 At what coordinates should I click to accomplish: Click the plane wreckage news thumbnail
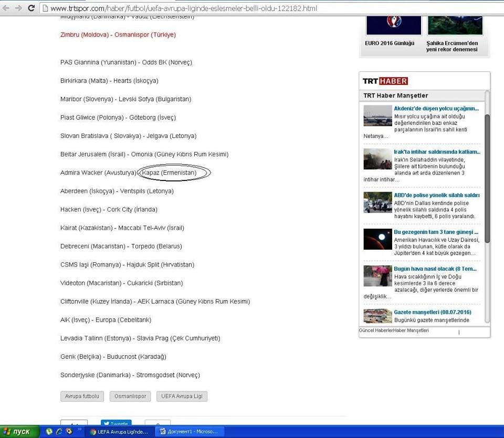tap(377, 115)
